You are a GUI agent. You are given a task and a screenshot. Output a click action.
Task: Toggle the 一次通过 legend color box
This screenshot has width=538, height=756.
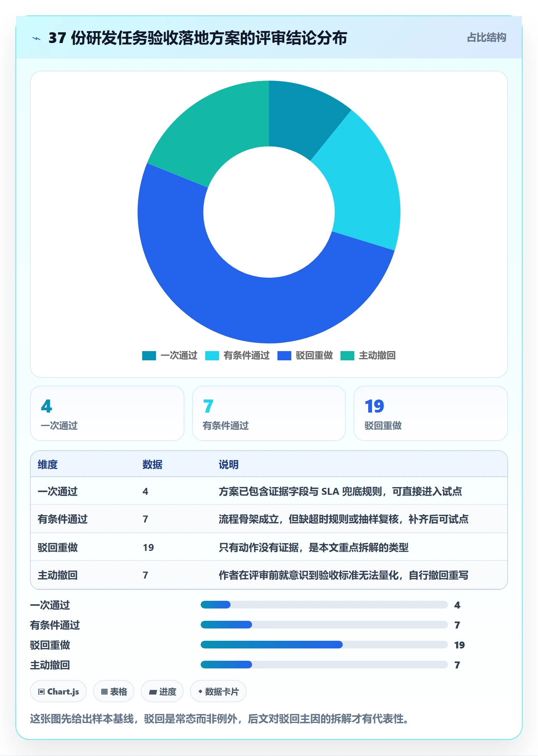click(x=149, y=356)
